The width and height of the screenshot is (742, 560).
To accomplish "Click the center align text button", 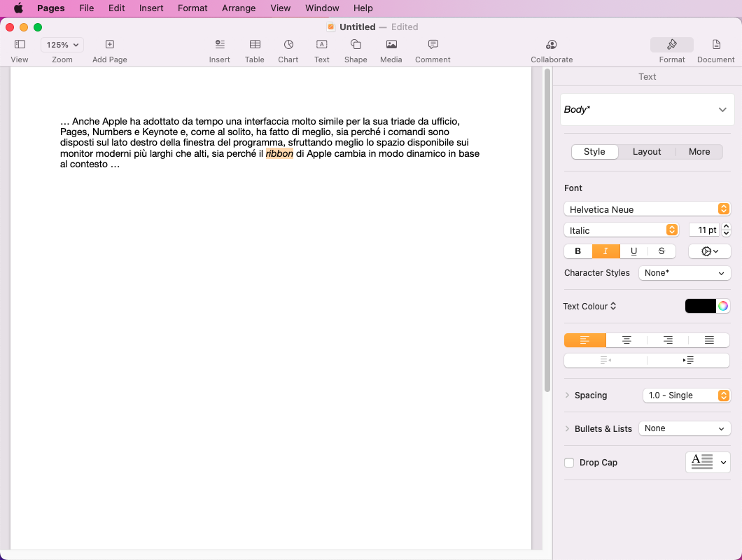I will click(x=626, y=340).
